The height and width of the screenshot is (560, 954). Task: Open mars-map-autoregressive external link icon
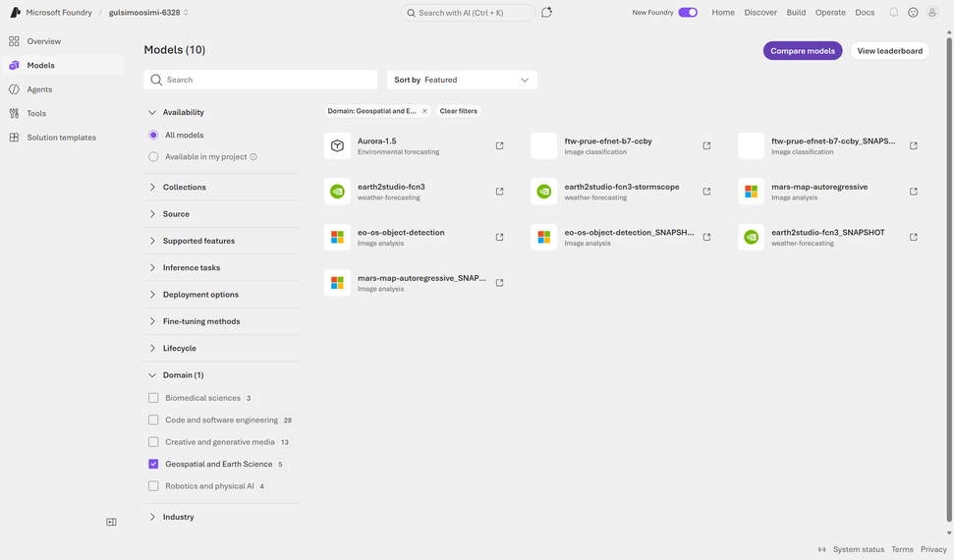click(x=914, y=192)
